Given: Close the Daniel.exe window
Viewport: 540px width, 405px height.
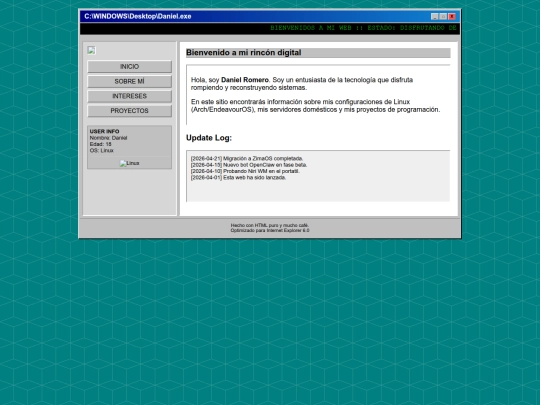Looking at the screenshot, I should point(452,17).
